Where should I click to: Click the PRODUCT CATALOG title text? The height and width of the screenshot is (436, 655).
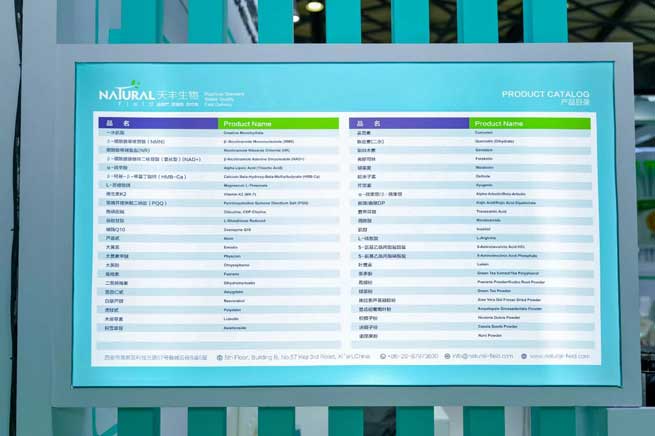pyautogui.click(x=545, y=94)
